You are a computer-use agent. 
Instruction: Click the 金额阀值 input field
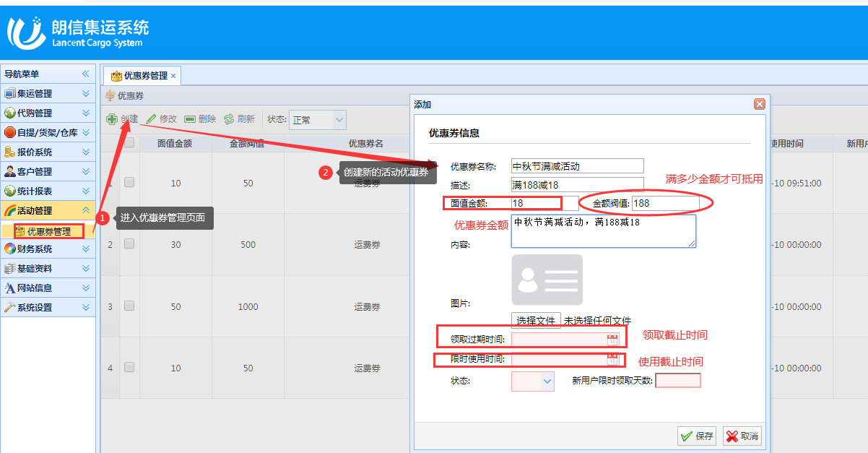664,203
